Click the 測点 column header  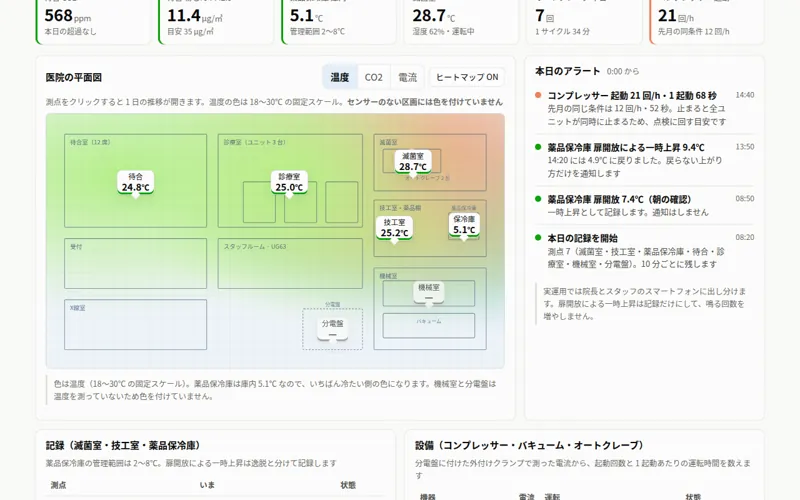[x=58, y=485]
